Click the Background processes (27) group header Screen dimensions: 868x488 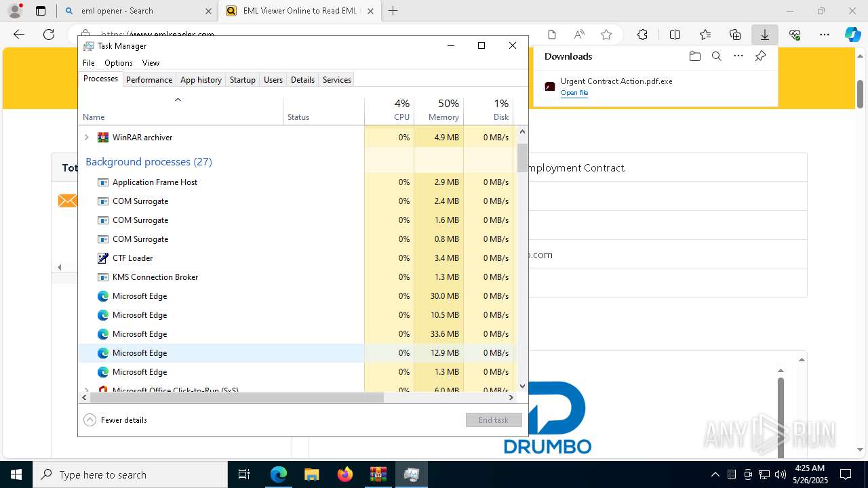pyautogui.click(x=149, y=162)
